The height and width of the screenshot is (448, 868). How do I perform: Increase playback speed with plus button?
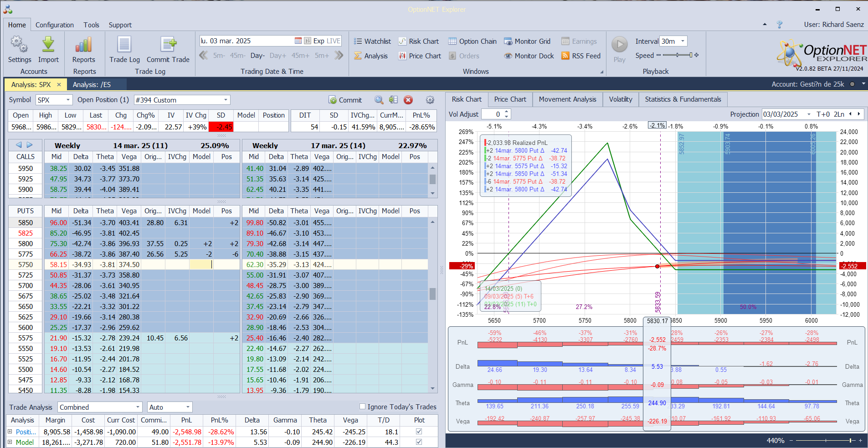696,55
